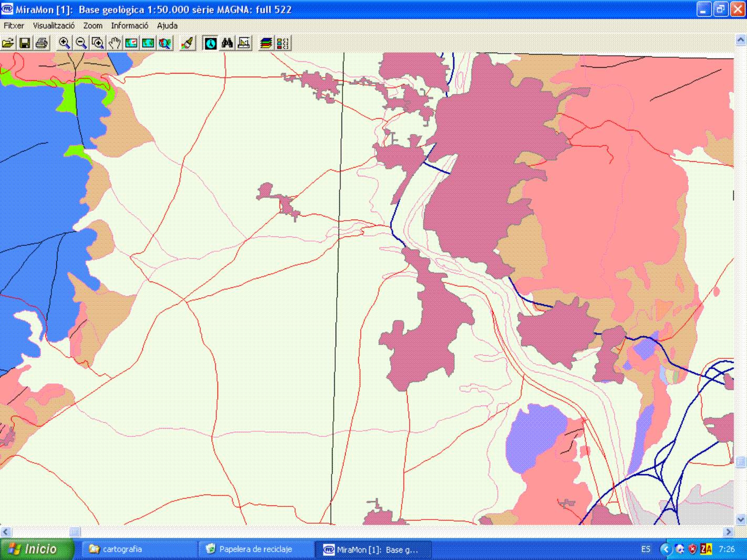The height and width of the screenshot is (560, 747).
Task: Open the legend list icon
Action: point(283,43)
